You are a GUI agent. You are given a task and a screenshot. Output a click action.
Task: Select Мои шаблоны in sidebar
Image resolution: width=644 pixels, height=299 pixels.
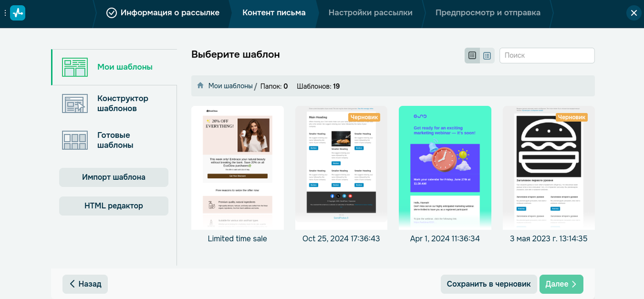114,67
